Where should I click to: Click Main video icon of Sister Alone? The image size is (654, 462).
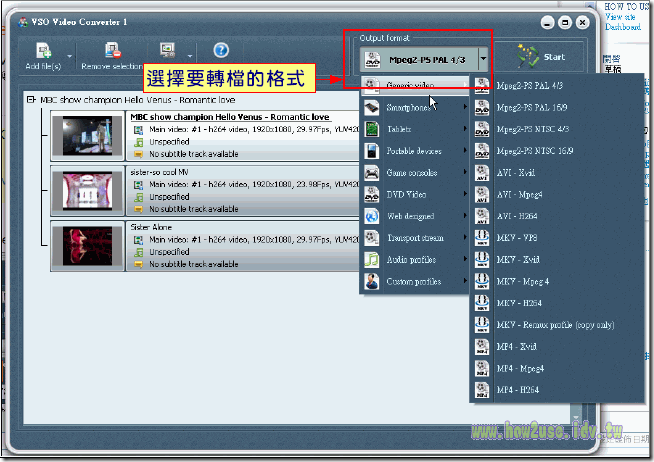click(138, 240)
